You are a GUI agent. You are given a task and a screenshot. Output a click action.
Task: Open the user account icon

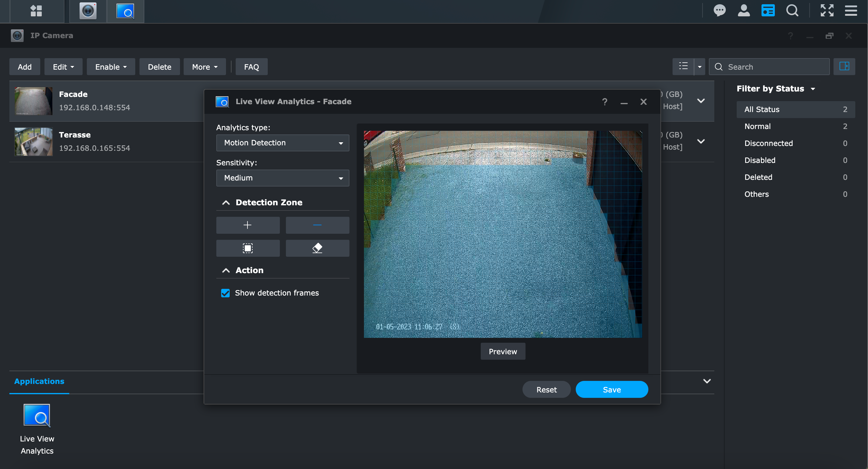[744, 11]
